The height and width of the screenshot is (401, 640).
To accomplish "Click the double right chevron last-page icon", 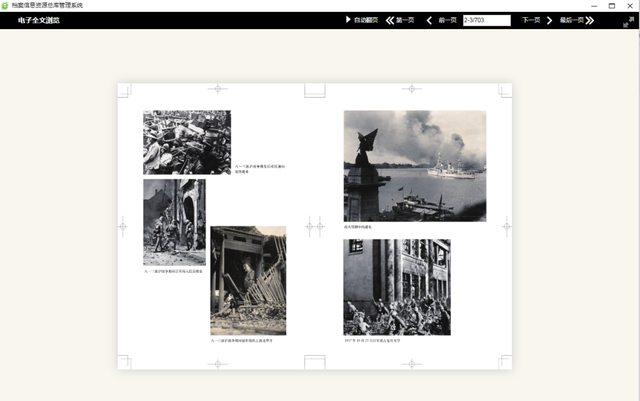I will (x=589, y=20).
